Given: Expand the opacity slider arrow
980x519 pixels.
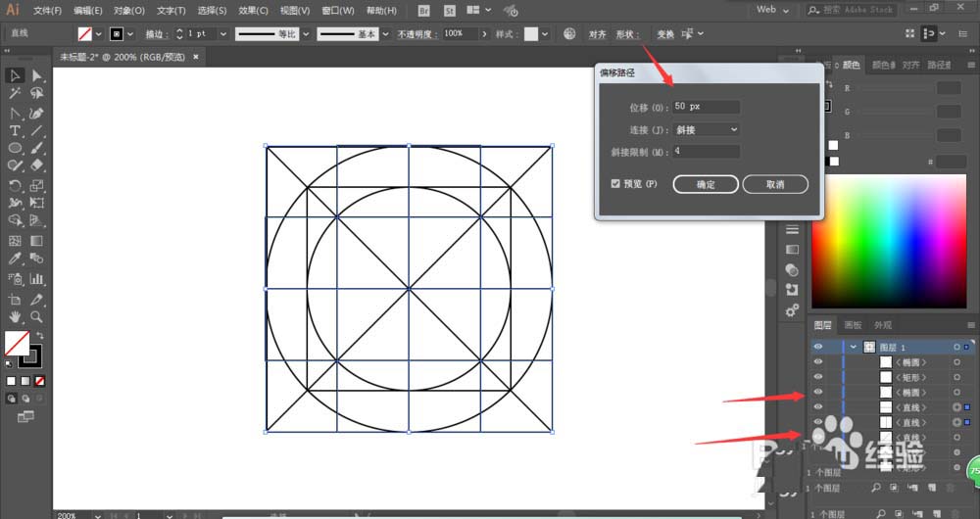Looking at the screenshot, I should pos(484,33).
